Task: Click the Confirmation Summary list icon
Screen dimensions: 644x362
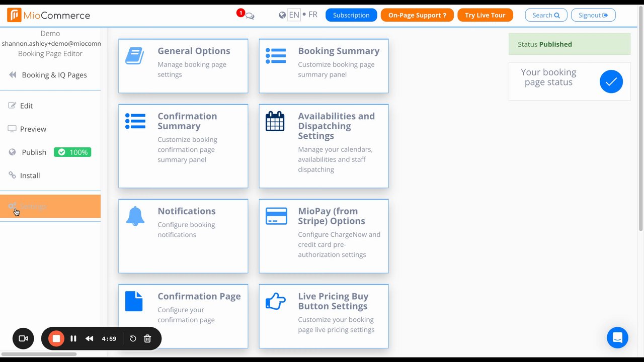Action: [135, 121]
